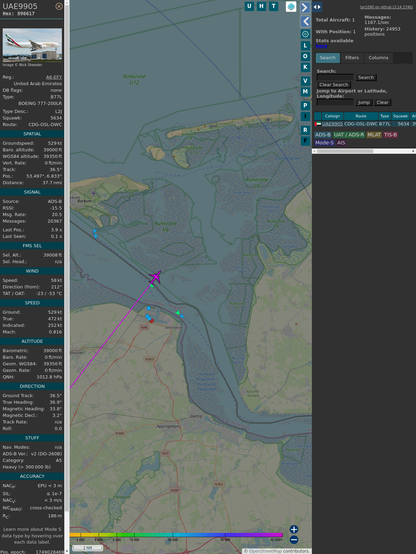Focus the Jump to Airport input
This screenshot has height=554, width=416.
point(335,102)
